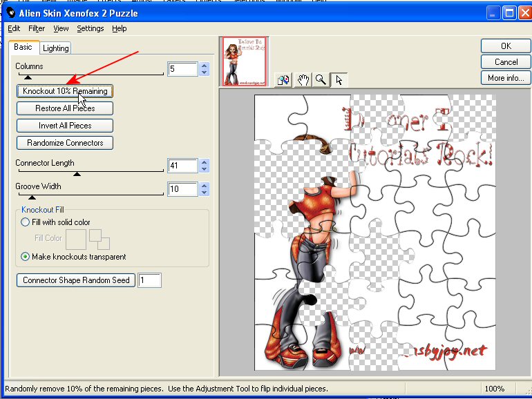
Task: Select the Zoom magnifier tool
Action: (x=321, y=80)
